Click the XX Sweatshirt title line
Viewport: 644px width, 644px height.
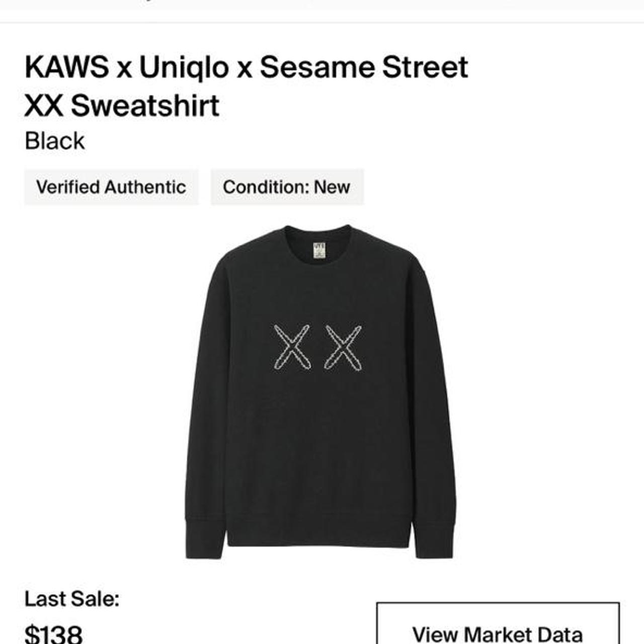point(122,105)
